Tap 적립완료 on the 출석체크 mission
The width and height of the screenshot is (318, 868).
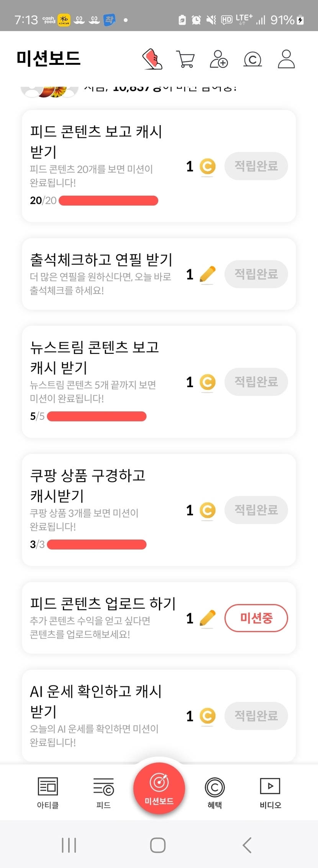click(x=256, y=274)
